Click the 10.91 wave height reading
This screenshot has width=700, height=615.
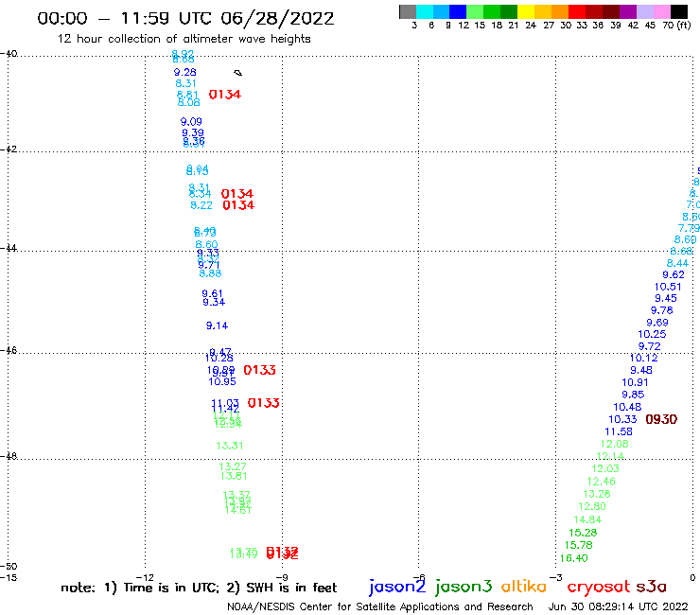[636, 382]
